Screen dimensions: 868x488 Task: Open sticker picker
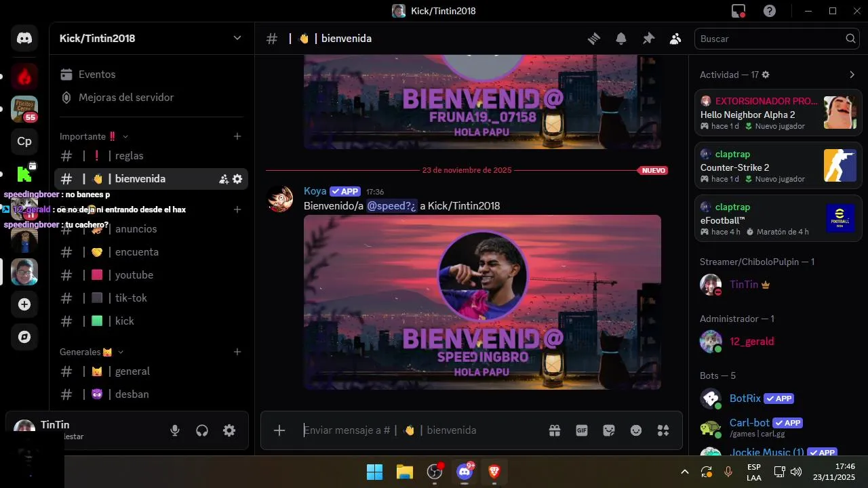(x=609, y=430)
